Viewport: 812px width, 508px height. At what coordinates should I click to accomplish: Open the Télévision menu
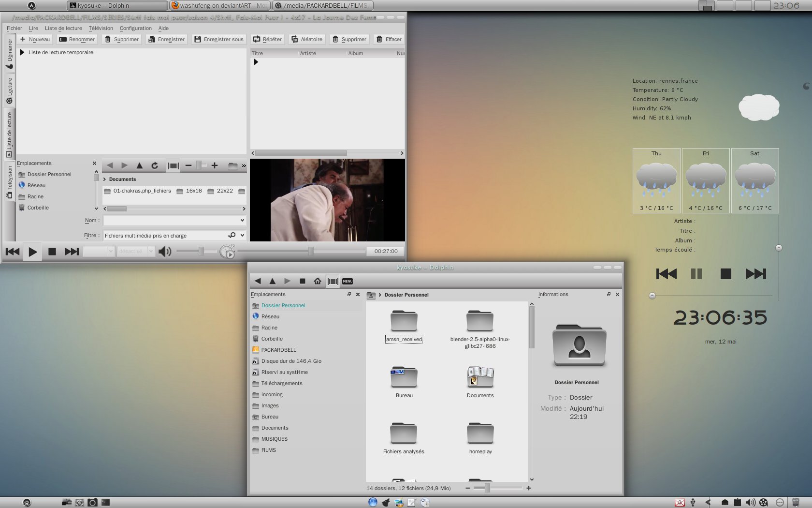pos(101,28)
